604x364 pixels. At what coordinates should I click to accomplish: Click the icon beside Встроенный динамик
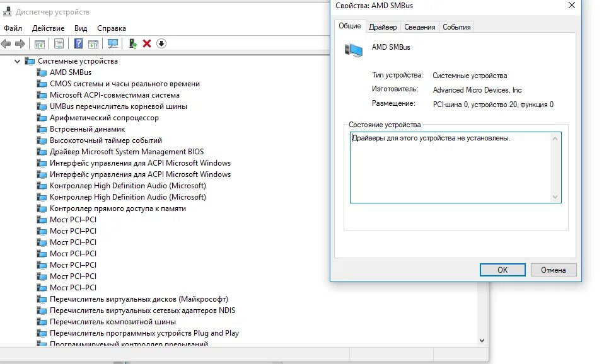click(x=42, y=129)
